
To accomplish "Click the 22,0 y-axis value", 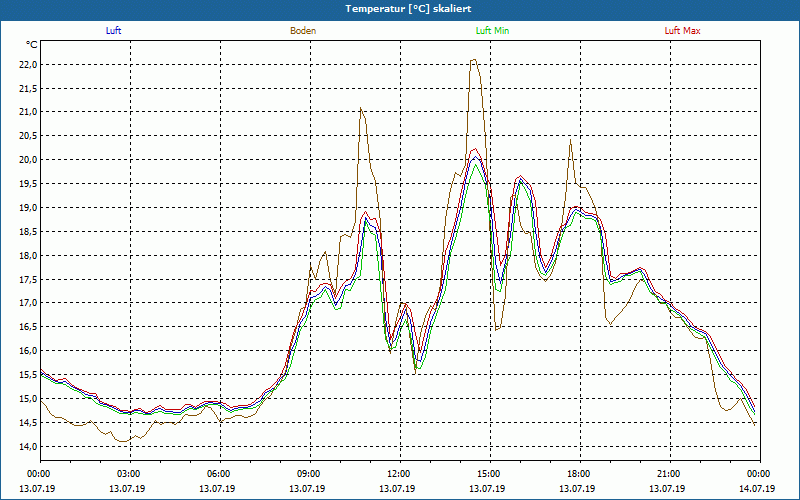I will 28,64.
